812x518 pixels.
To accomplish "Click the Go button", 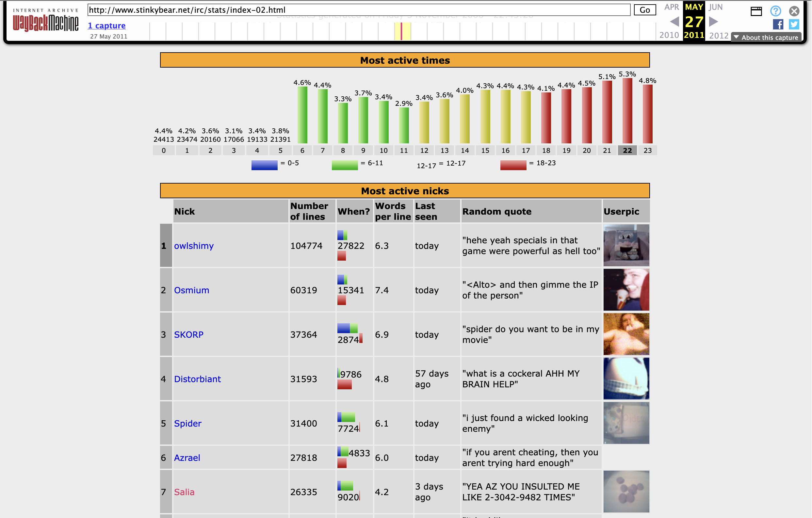I will (644, 10).
